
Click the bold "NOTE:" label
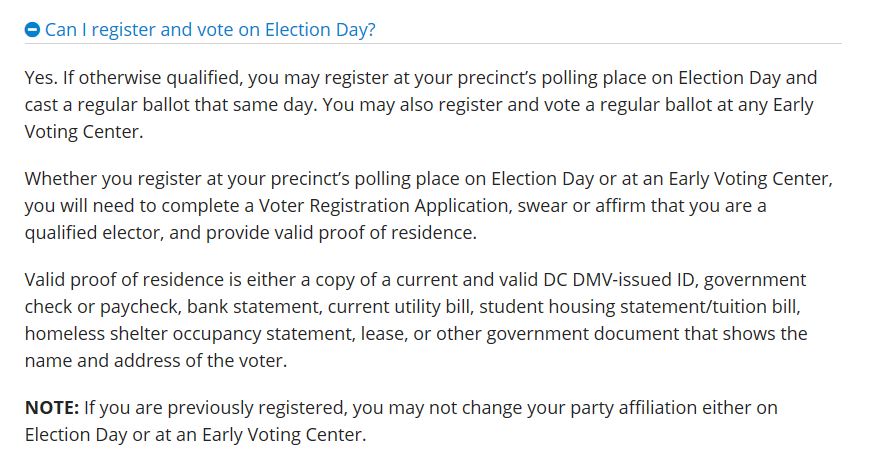click(52, 408)
